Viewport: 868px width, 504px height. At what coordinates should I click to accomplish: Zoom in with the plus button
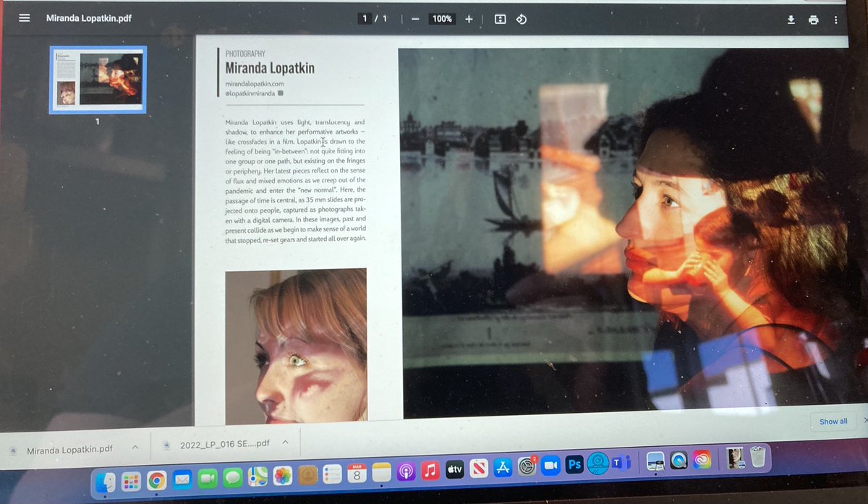click(469, 20)
